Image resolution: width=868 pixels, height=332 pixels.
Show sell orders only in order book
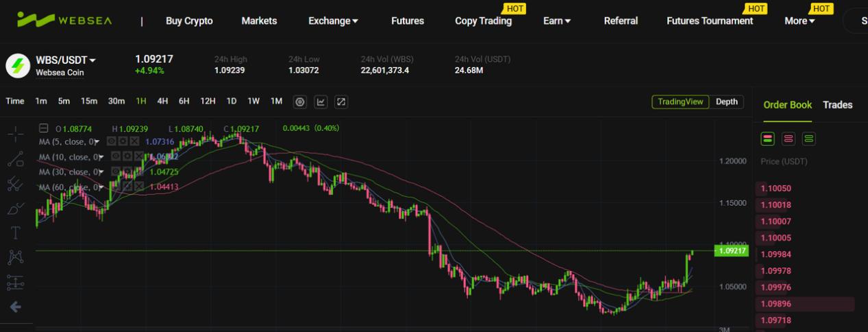[x=789, y=139]
